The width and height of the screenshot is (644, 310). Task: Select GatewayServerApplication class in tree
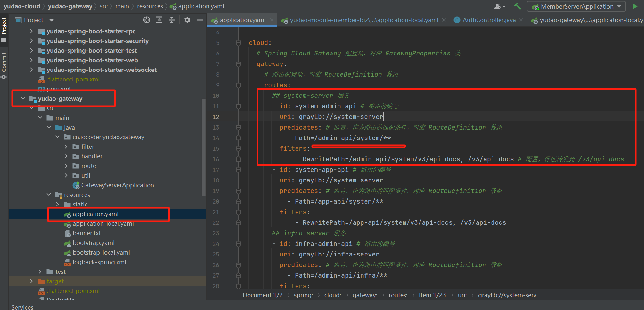(117, 185)
